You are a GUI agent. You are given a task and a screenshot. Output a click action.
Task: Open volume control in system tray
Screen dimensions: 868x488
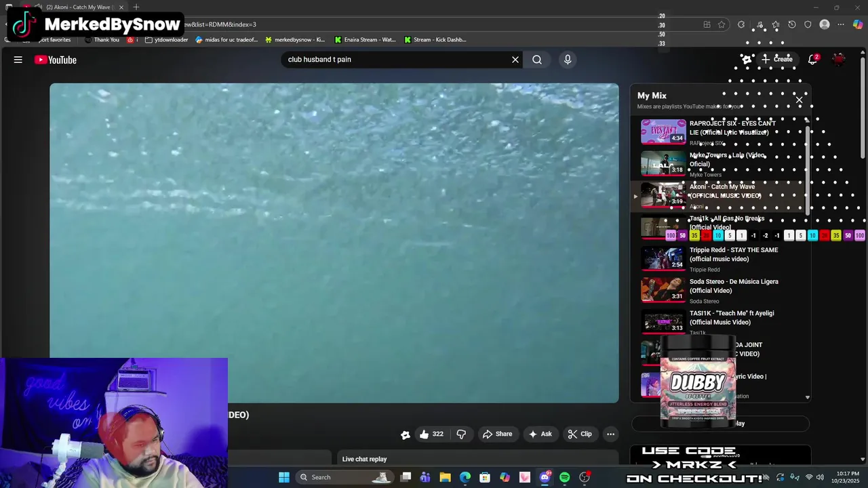(820, 477)
